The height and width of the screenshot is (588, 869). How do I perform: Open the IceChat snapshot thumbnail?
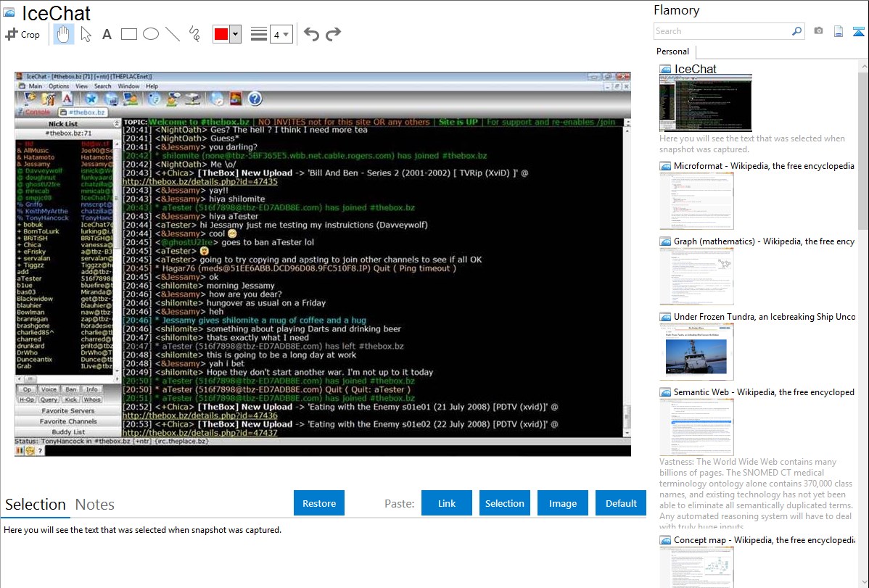706,102
